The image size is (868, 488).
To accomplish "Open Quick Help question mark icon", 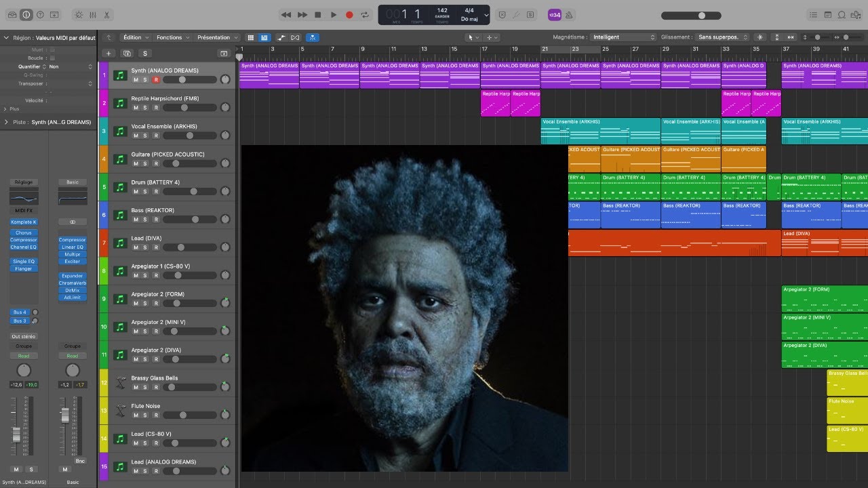I will coord(40,14).
